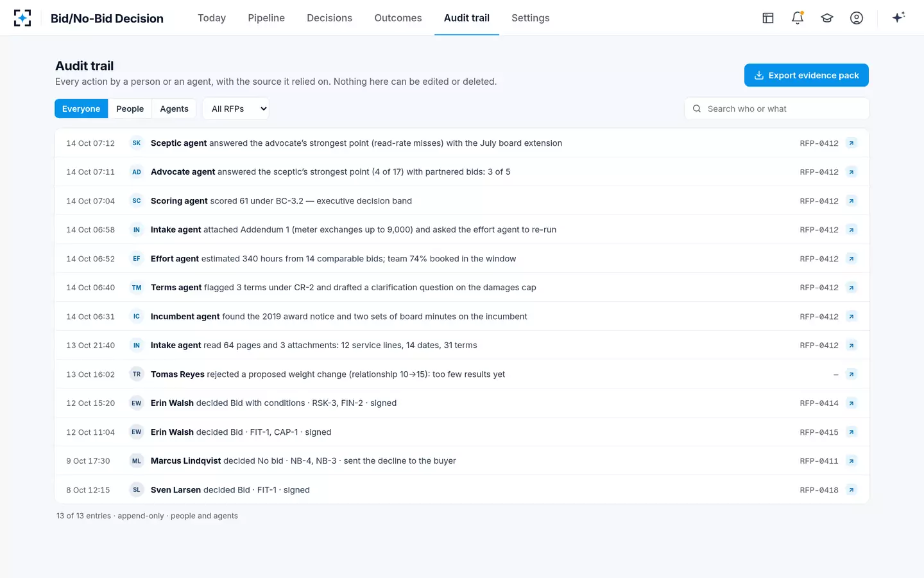Viewport: 924px width, 578px height.
Task: Click the Erin Walsh Bid with conditions entry
Action: [462, 403]
